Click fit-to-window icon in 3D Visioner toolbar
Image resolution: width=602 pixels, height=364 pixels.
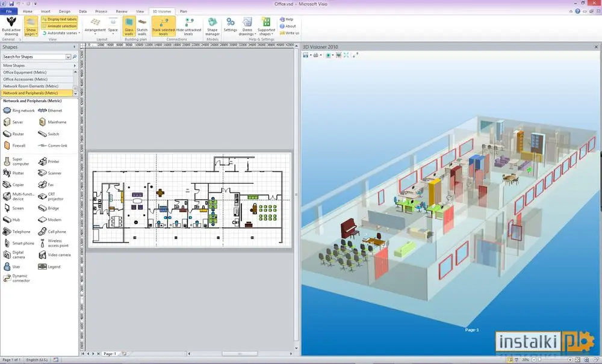[x=346, y=55]
